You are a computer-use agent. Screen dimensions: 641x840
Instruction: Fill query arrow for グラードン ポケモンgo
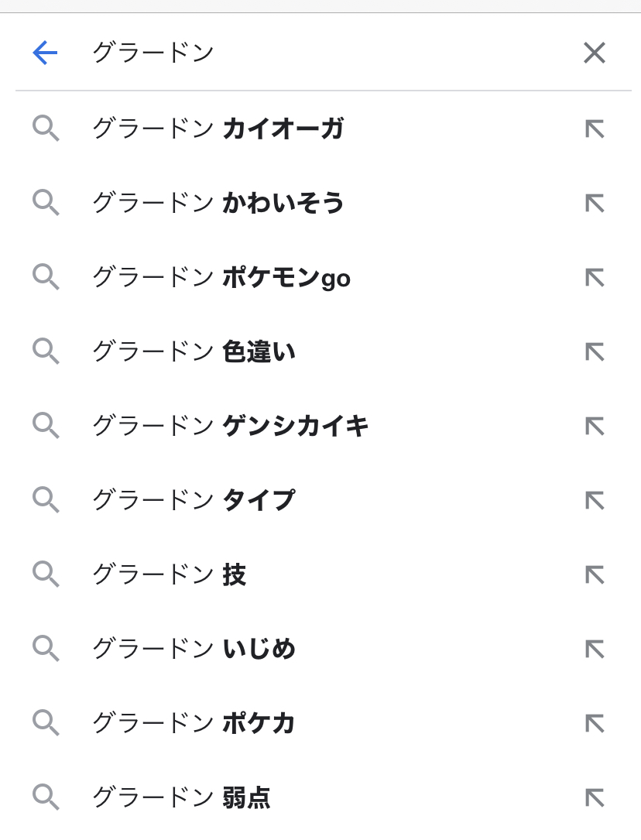[594, 277]
